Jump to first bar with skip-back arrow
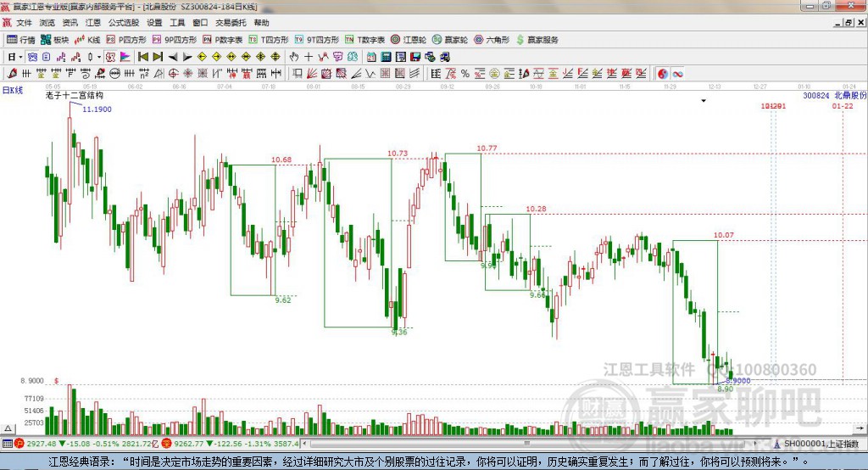The height and width of the screenshot is (470, 868). pos(142,57)
